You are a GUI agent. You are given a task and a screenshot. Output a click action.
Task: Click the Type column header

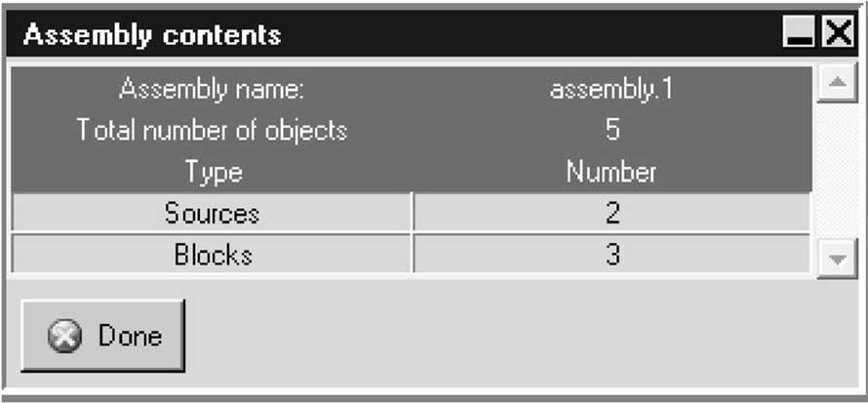tap(213, 173)
